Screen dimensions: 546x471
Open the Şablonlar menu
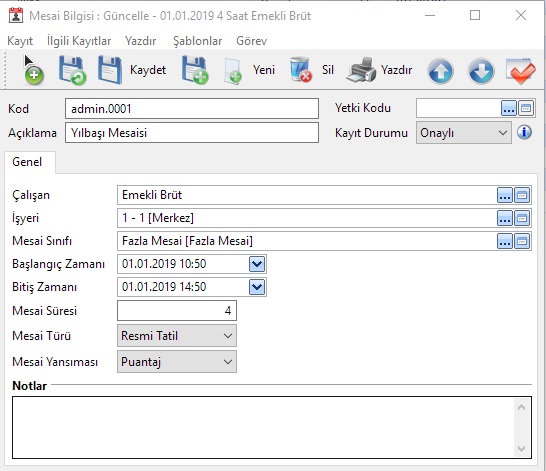click(197, 41)
